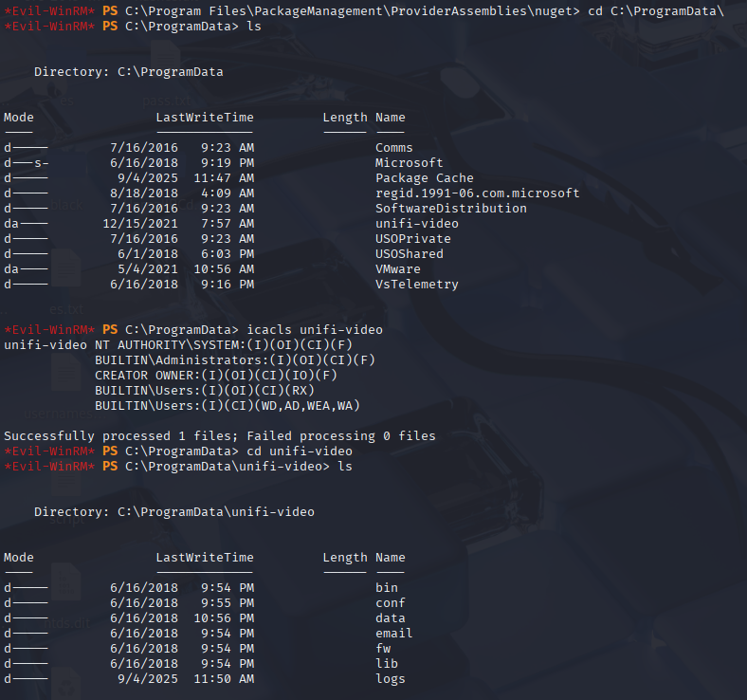The height and width of the screenshot is (700, 747).
Task: Click the 'BUILTIN\Users:(I)(OI)(CI)(RX)' line
Action: click(x=205, y=391)
